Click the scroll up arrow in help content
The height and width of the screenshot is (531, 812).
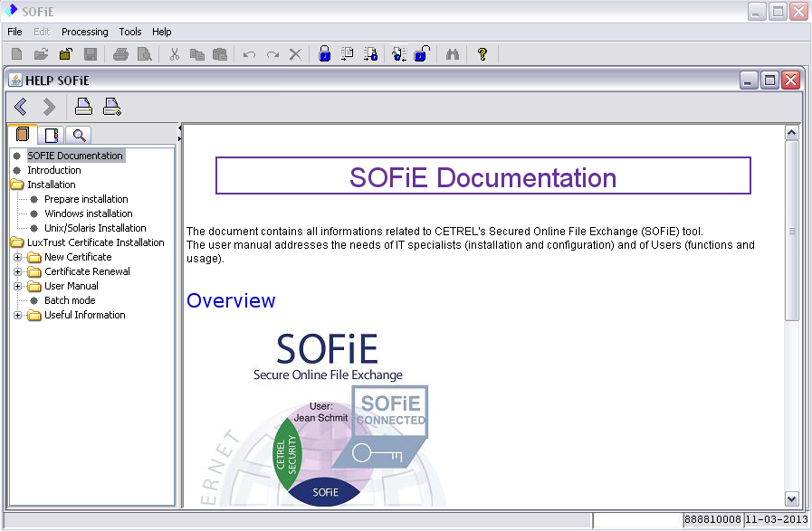791,133
